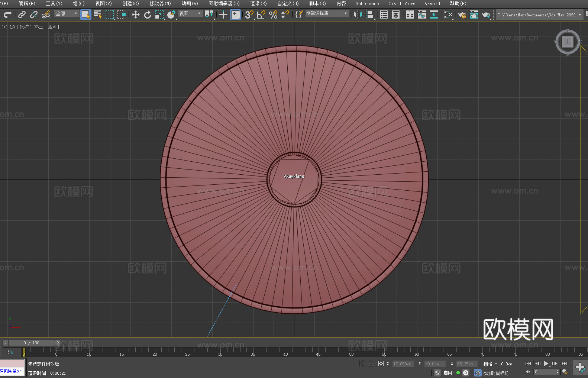
Task: Click the [顶] viewport view label
Action: (14, 27)
